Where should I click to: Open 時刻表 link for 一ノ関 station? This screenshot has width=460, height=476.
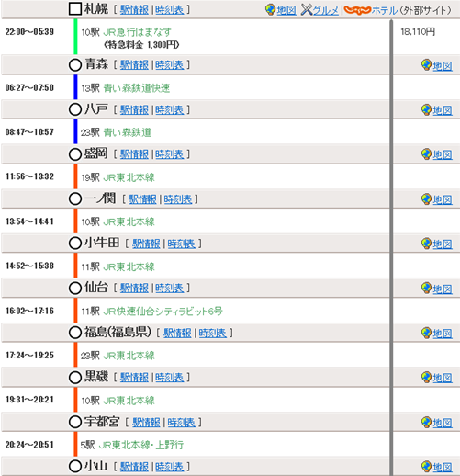[178, 199]
